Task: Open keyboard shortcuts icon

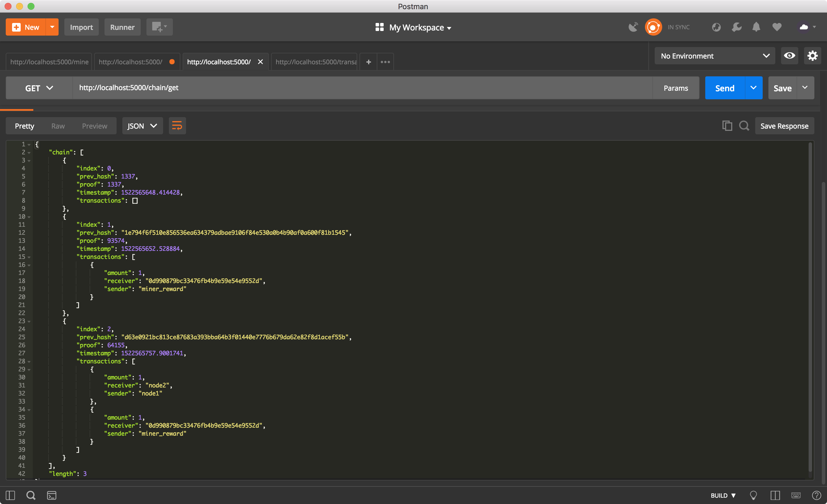Action: [x=796, y=495]
